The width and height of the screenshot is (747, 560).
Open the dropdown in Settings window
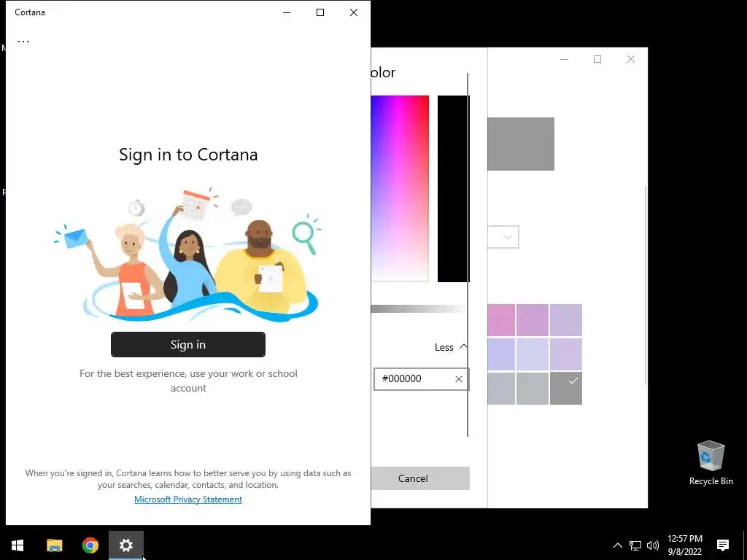point(503,237)
